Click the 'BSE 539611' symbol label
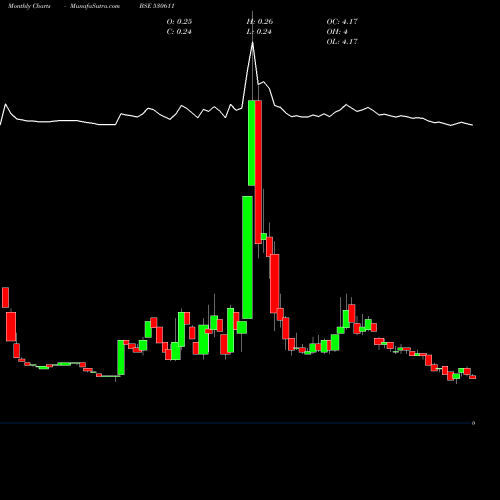The image size is (500, 500). (x=157, y=6)
